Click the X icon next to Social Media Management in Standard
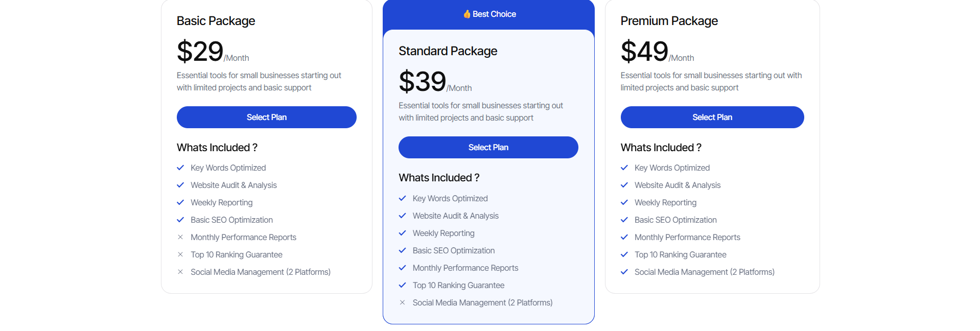Viewport: 980px width, 331px height. [402, 302]
